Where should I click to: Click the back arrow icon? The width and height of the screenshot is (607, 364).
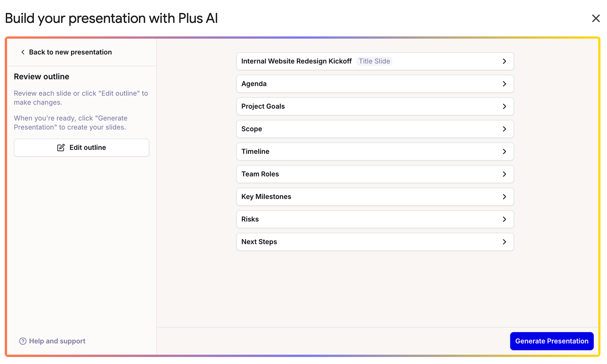[x=23, y=52]
